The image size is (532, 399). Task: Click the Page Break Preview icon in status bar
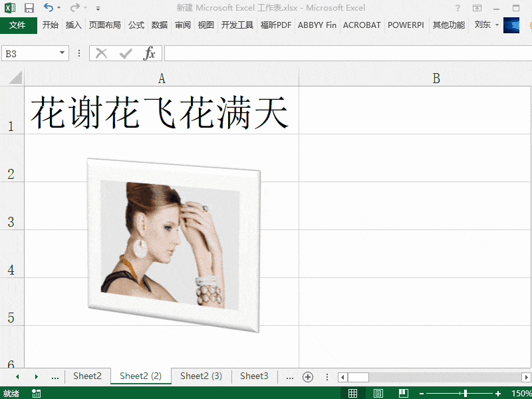(x=403, y=392)
